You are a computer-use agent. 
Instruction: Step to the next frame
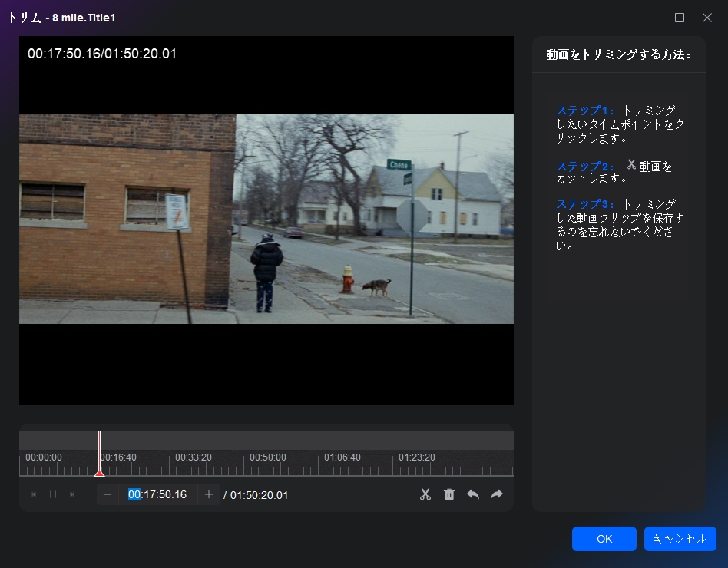point(72,494)
